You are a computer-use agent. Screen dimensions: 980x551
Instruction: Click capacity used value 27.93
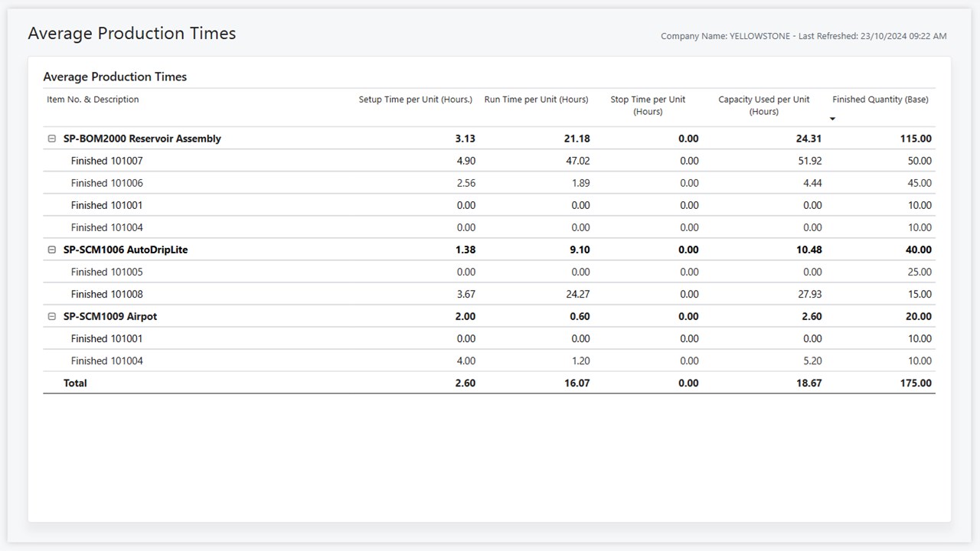click(808, 294)
